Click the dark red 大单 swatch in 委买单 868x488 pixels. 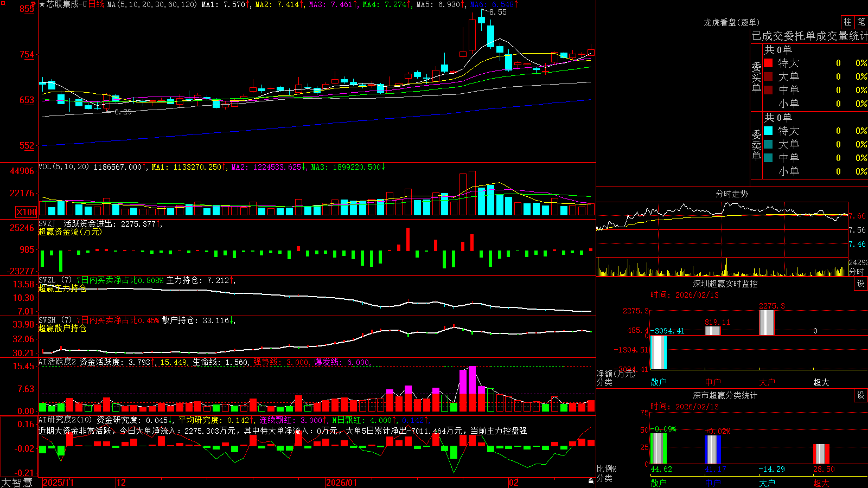coord(768,76)
